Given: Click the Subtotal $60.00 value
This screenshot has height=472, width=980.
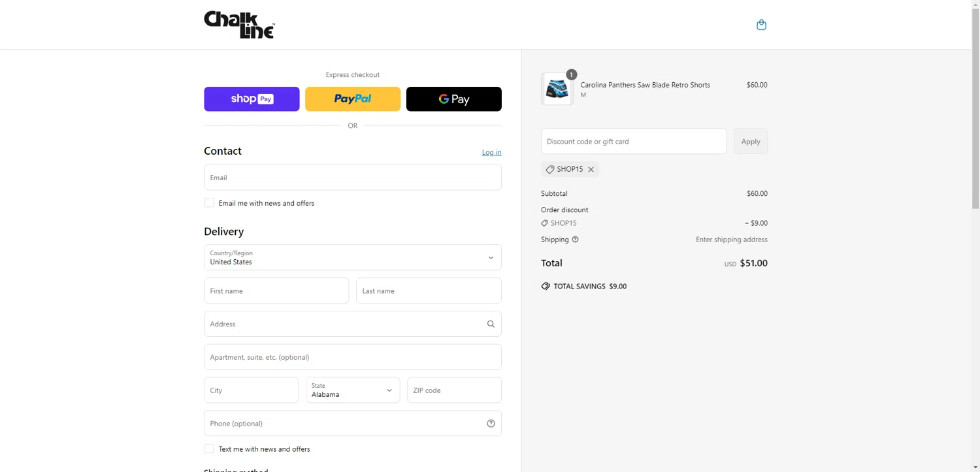Looking at the screenshot, I should pyautogui.click(x=757, y=194).
